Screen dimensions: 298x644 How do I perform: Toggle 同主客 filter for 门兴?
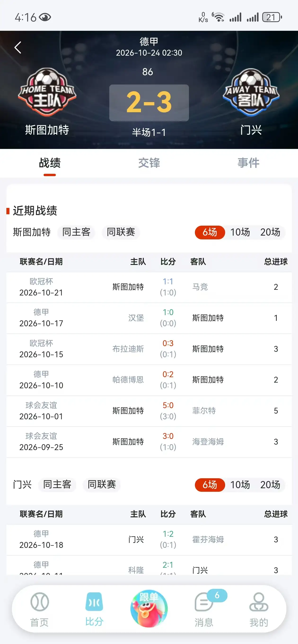click(x=57, y=485)
